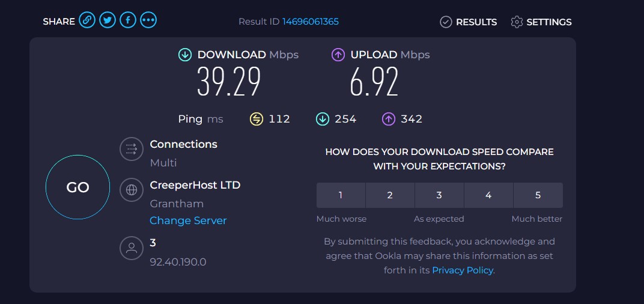Click the yellow idle ping icon
The image size is (644, 304).
tap(257, 119)
